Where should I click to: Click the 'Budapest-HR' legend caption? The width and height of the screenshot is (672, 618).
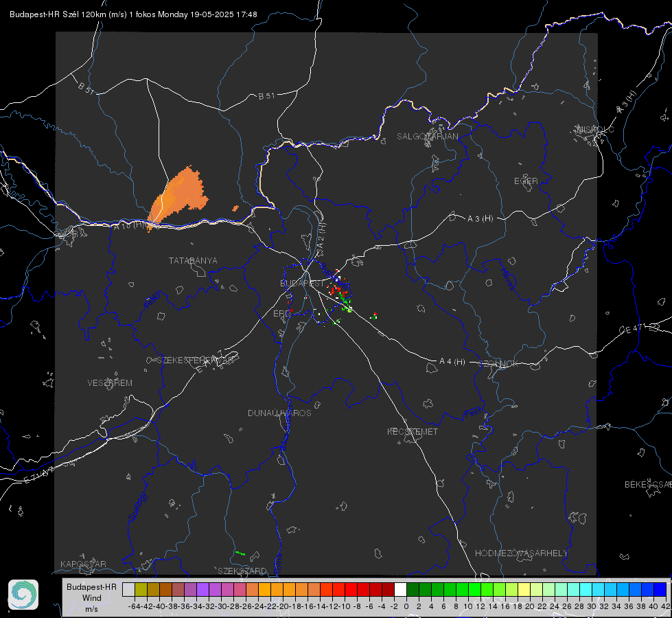pyautogui.click(x=92, y=586)
